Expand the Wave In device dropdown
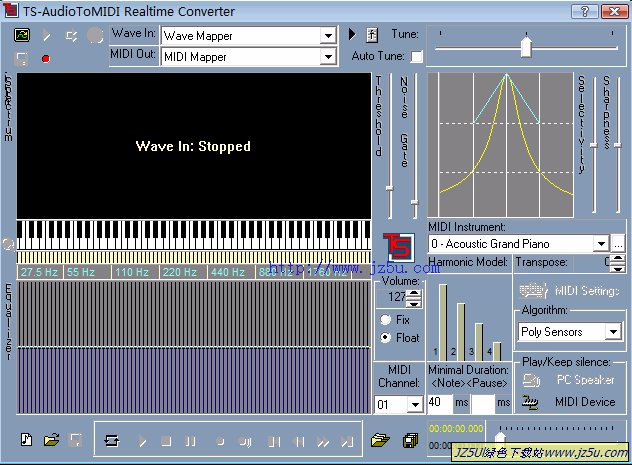This screenshot has width=632, height=465. (328, 35)
